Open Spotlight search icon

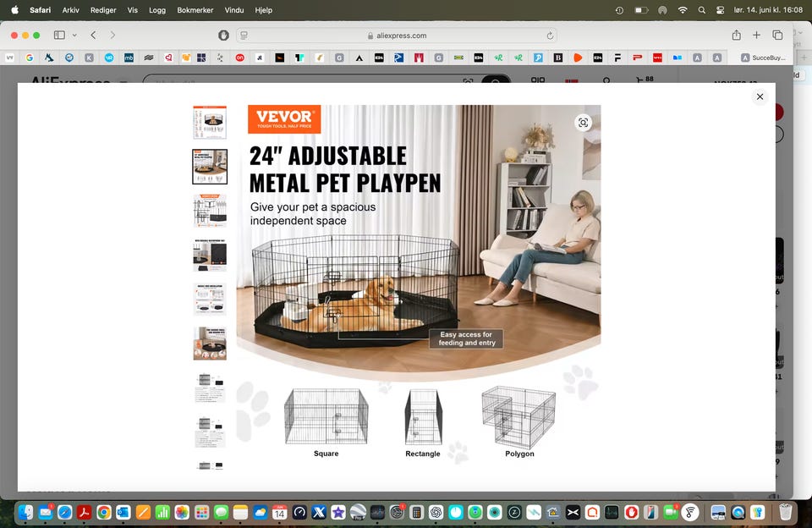(702, 10)
